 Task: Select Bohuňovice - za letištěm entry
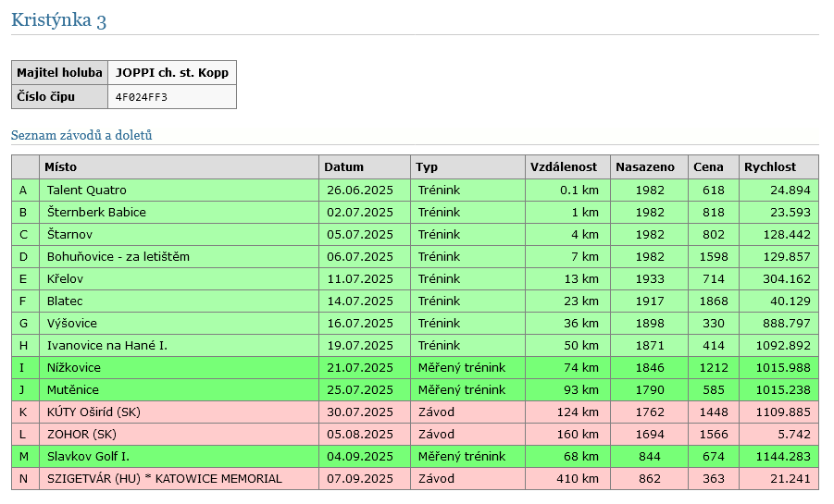click(x=118, y=257)
